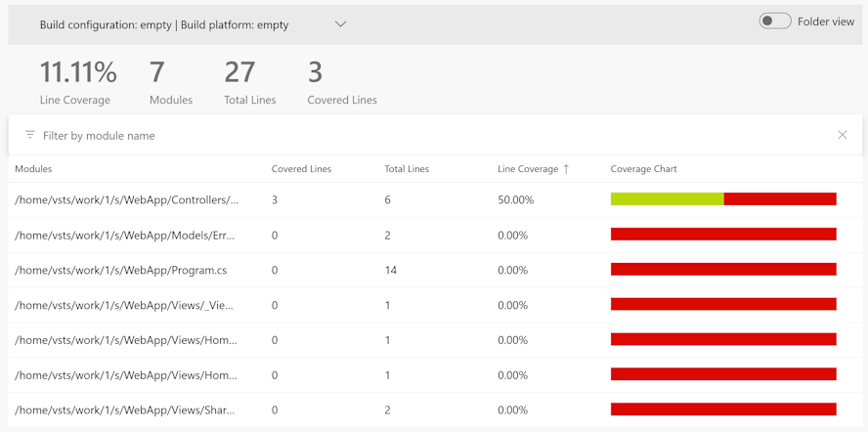Focus the Filter by module name field

[x=435, y=135]
